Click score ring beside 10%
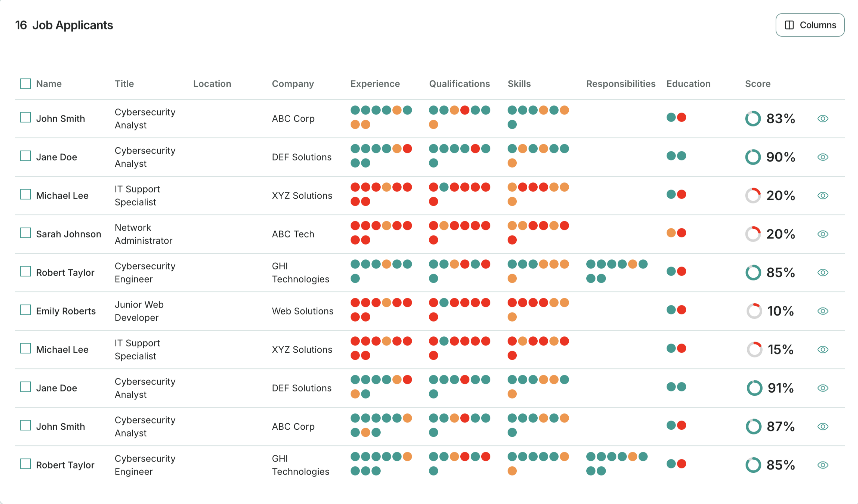Screen dimensions: 858x504 coord(754,311)
